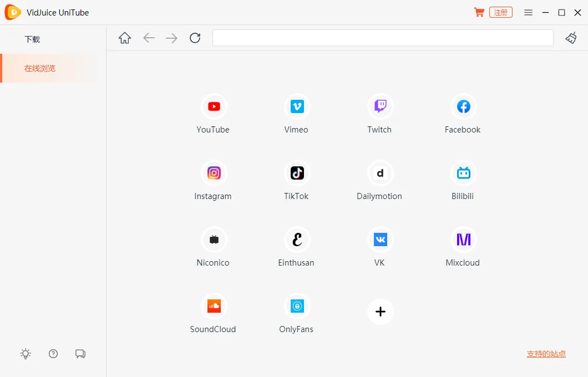Click the Einthusan label text
Screen dimensions: 588x377
[296, 263]
